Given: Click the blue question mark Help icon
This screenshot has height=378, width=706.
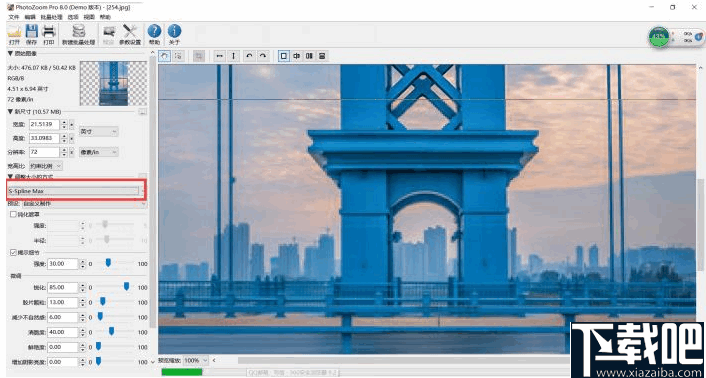Looking at the screenshot, I should click(154, 31).
